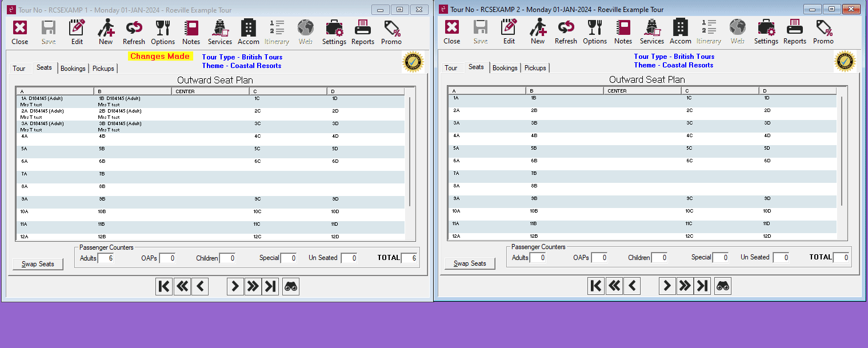Click the OAPs counter field in RCSEXAMP 1 window
This screenshot has height=348, width=868.
pos(167,258)
